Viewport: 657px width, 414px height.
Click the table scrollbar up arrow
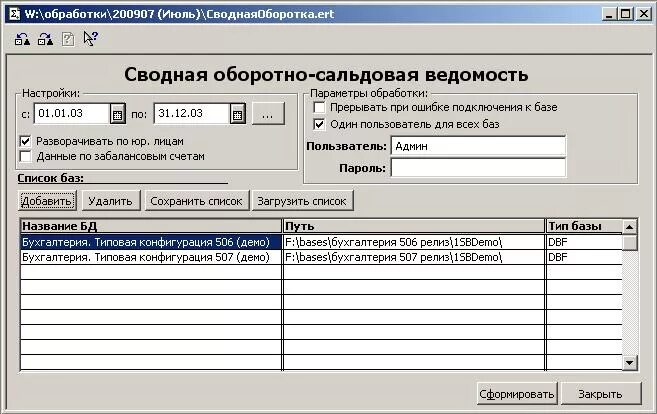629,227
